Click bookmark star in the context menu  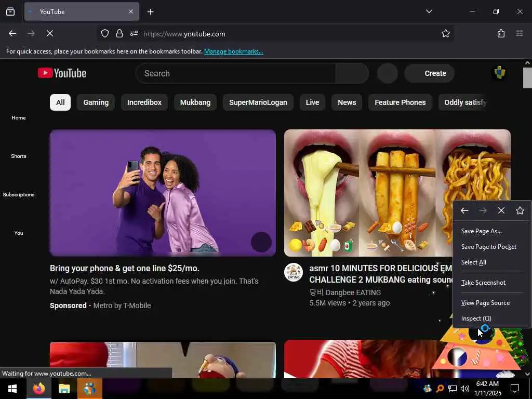click(520, 211)
